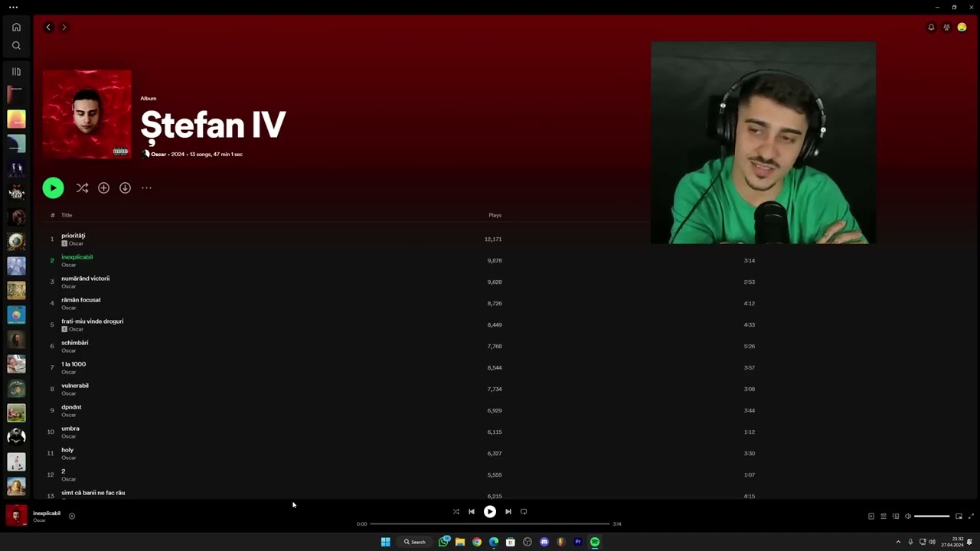980x551 pixels.
Task: Click the playback progress bar
Action: [490, 524]
